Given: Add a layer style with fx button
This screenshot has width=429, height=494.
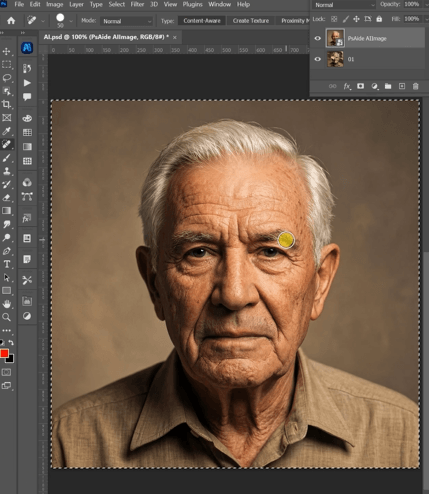Looking at the screenshot, I should pyautogui.click(x=347, y=86).
